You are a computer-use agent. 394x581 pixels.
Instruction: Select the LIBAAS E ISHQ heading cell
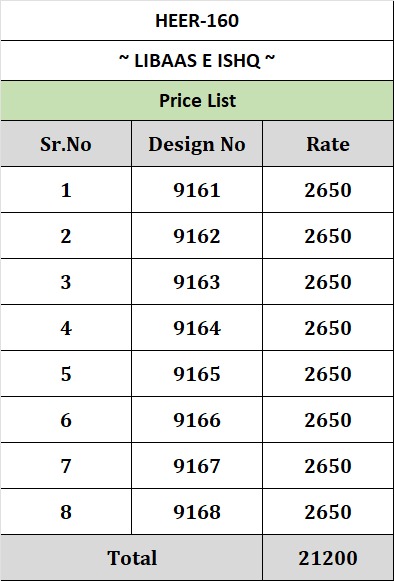tap(197, 60)
